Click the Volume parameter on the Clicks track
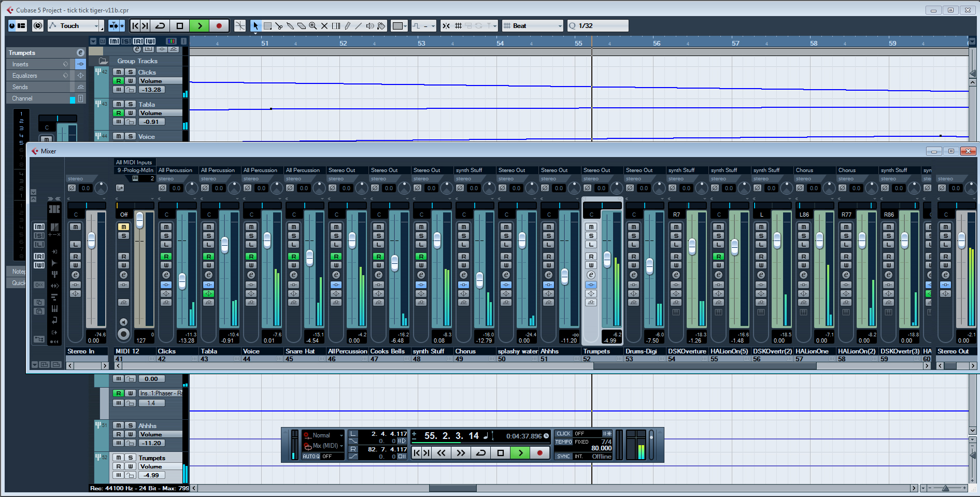Image resolution: width=980 pixels, height=497 pixels. [x=160, y=81]
